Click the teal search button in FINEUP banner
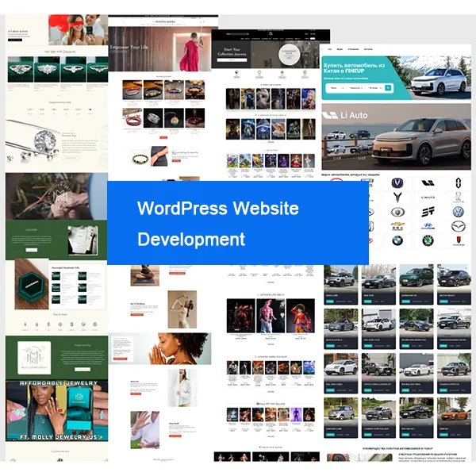476x476 pixels. (x=388, y=88)
